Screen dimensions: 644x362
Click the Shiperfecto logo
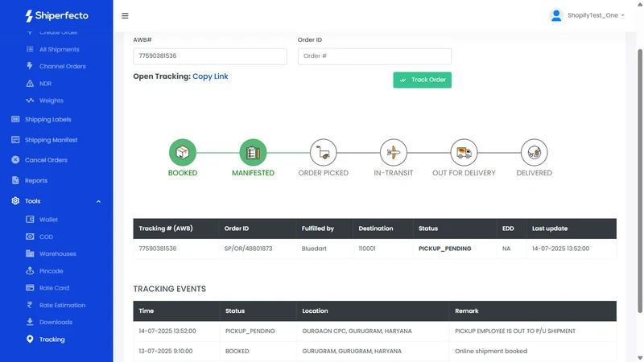pos(56,15)
